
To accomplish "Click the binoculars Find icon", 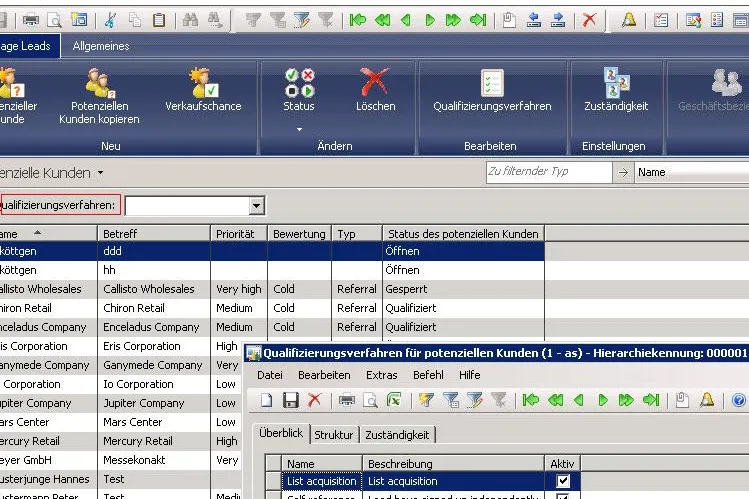I will [190, 20].
